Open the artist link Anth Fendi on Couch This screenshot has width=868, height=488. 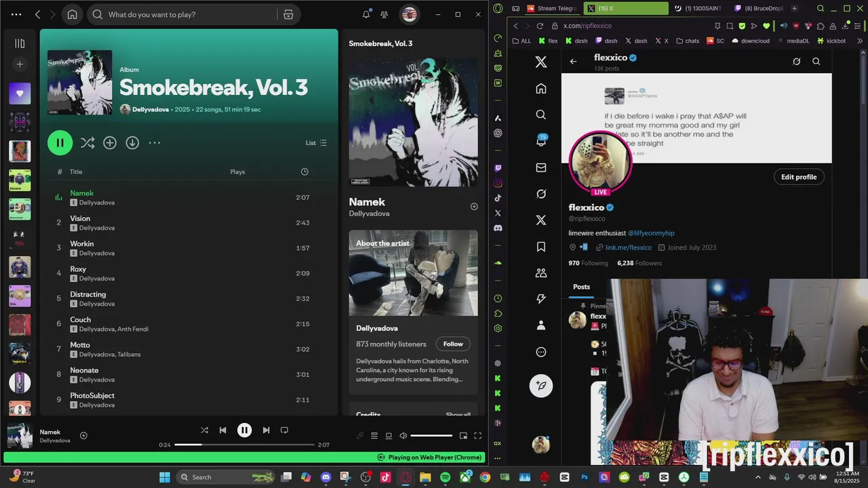pyautogui.click(x=133, y=329)
